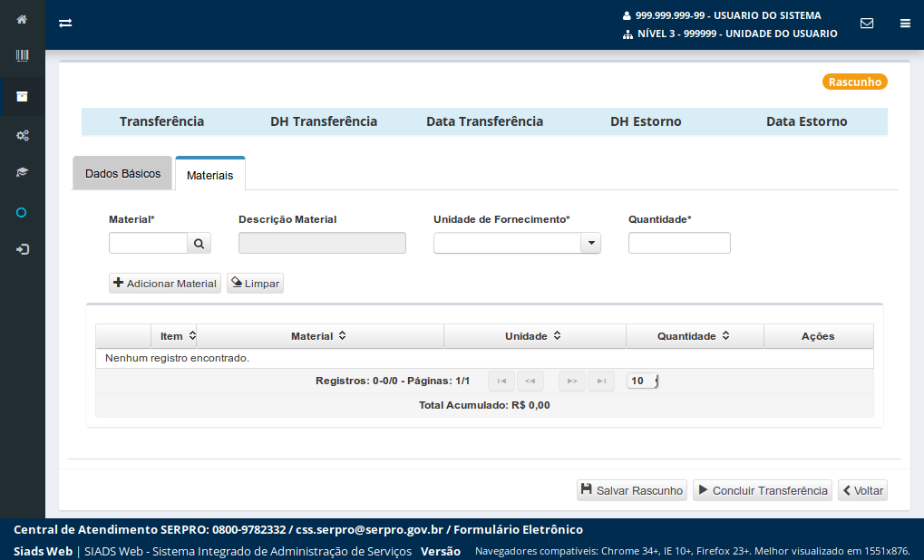Image resolution: width=924 pixels, height=560 pixels.
Task: Click Registros: 0-0/0 - Páginas: 1/1 text
Action: point(393,381)
